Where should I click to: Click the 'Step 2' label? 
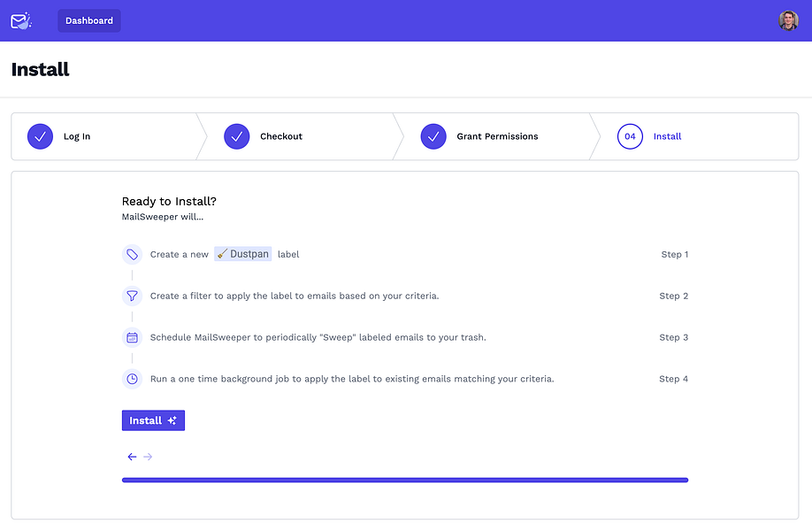[x=673, y=296]
